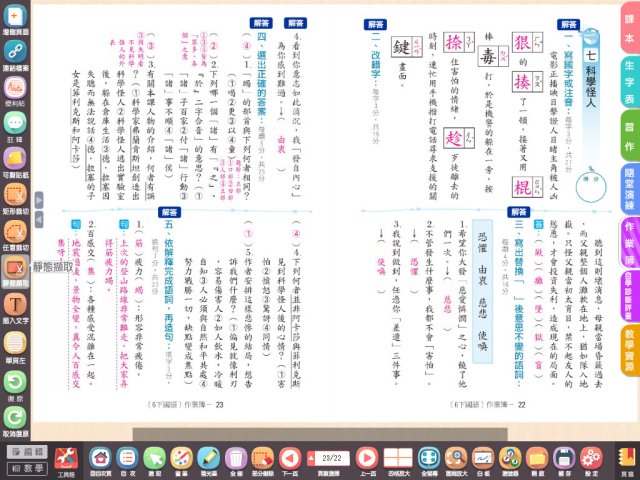
Task: Click the 全刪 trash icon
Action: coord(236,456)
